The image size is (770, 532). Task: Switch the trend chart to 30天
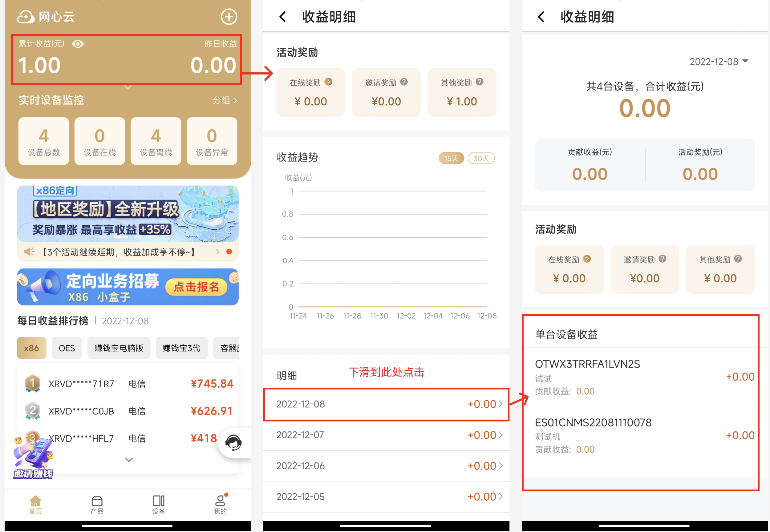click(481, 158)
